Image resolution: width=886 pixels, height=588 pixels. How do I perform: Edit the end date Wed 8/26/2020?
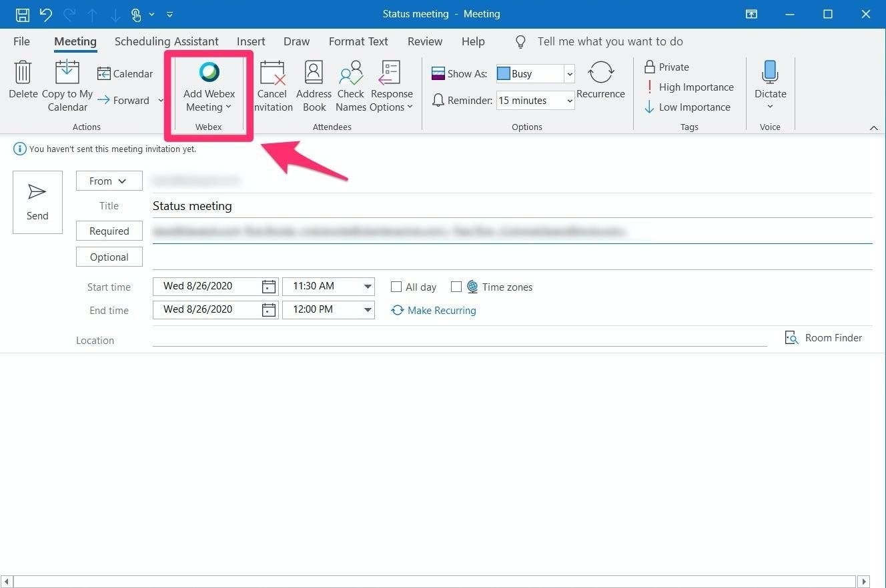[207, 310]
